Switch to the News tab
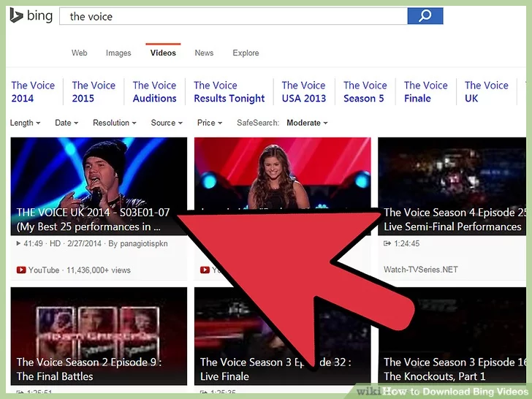The image size is (532, 399). [x=204, y=53]
